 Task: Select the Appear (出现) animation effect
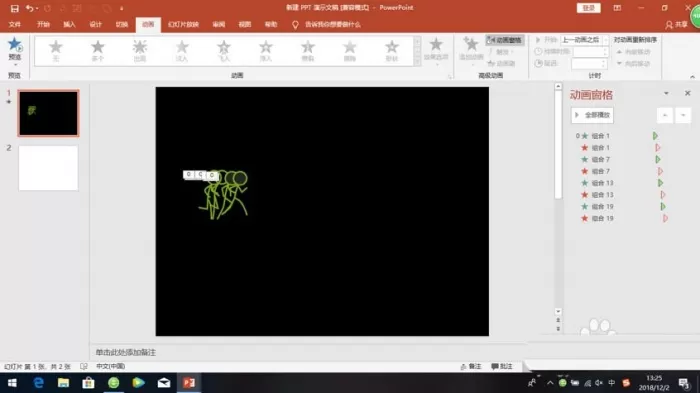pos(140,50)
